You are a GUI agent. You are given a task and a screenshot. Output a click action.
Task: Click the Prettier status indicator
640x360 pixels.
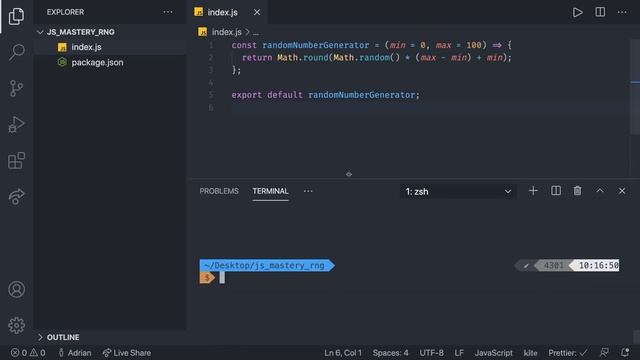(568, 353)
